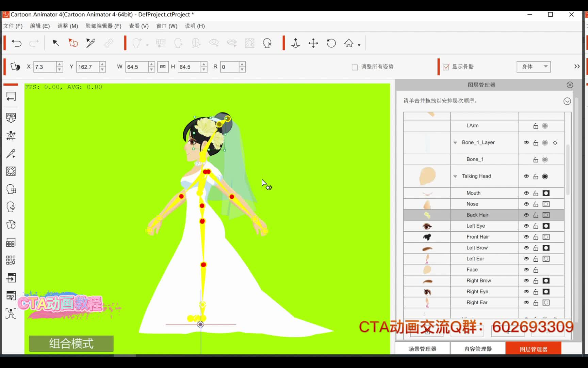
Task: Open the 文件 (F) menu
Action: 13,26
